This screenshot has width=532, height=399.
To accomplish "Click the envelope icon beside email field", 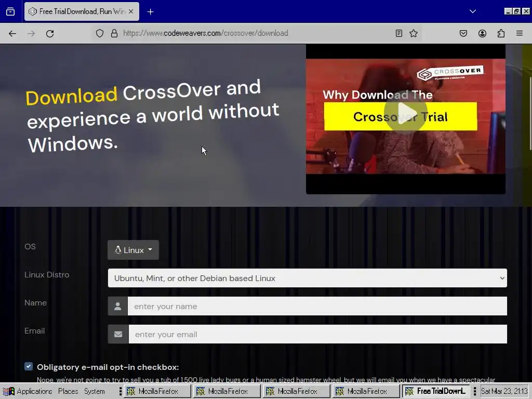I will coord(118,334).
